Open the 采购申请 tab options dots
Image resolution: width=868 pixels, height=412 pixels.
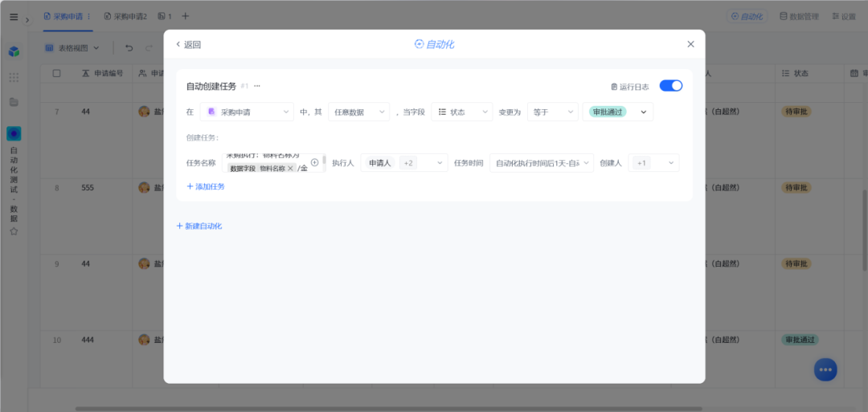88,17
